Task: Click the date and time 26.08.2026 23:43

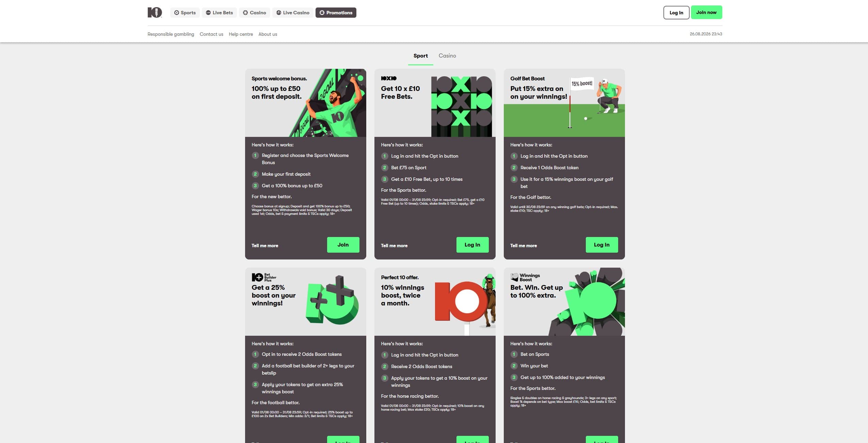Action: click(x=706, y=34)
